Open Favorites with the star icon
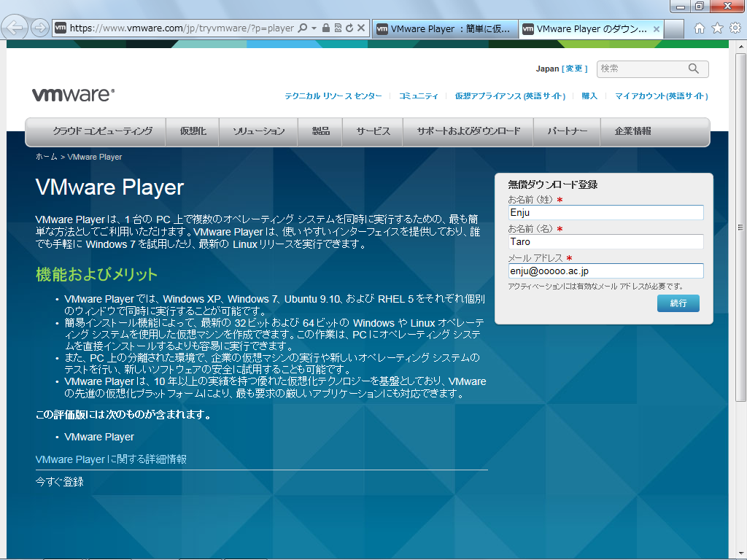The image size is (747, 560). click(717, 28)
